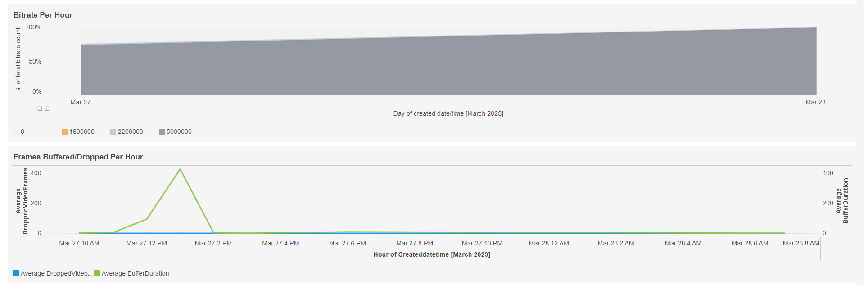Click the Mar 27 label under Bitrate chart
The width and height of the screenshot is (868, 286).
(80, 103)
